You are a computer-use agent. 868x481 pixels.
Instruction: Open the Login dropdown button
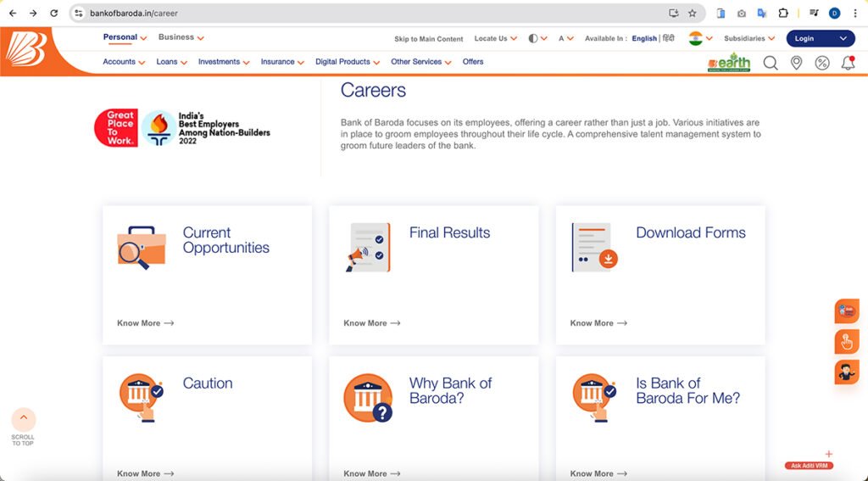click(x=821, y=38)
